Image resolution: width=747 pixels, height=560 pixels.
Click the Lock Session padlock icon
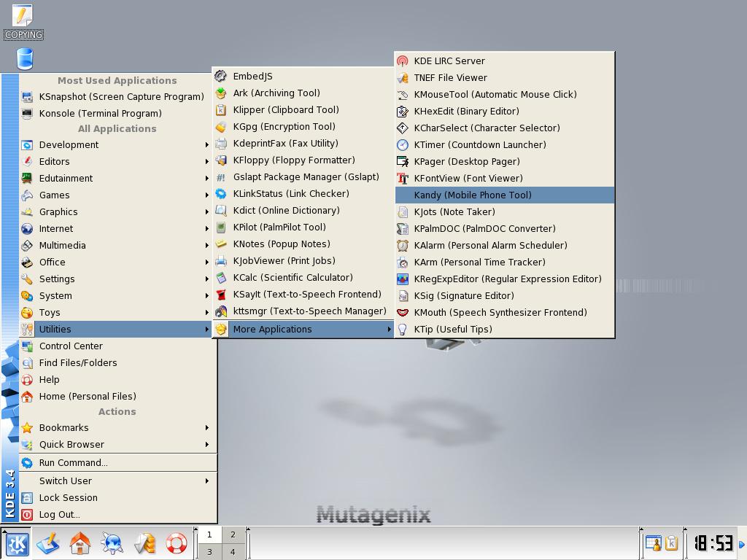point(27,497)
